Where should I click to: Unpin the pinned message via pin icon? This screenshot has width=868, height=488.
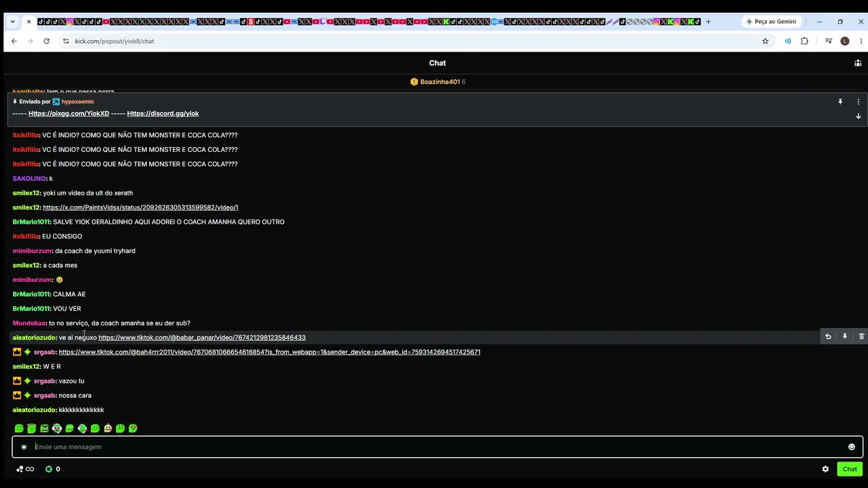coord(840,102)
